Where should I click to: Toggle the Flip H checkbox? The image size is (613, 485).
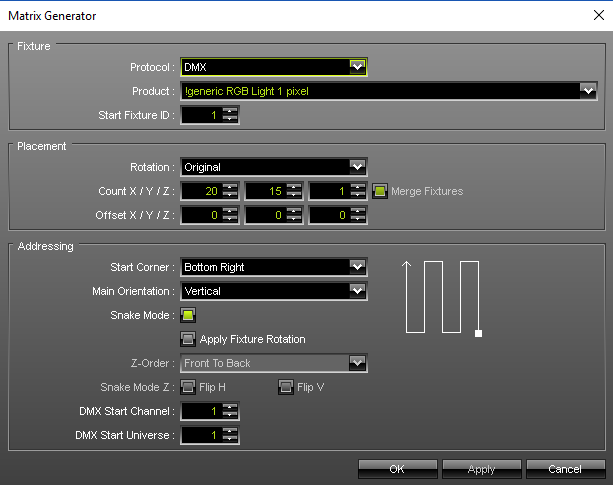click(188, 387)
